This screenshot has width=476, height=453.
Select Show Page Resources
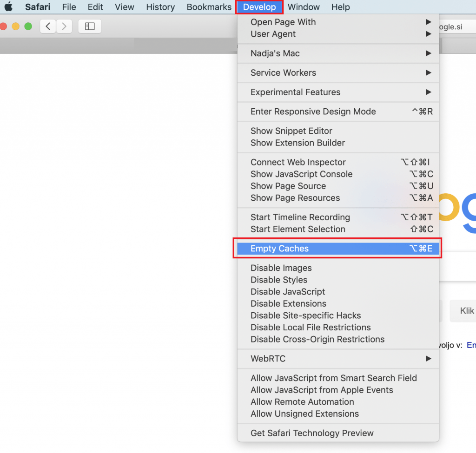tap(338, 198)
